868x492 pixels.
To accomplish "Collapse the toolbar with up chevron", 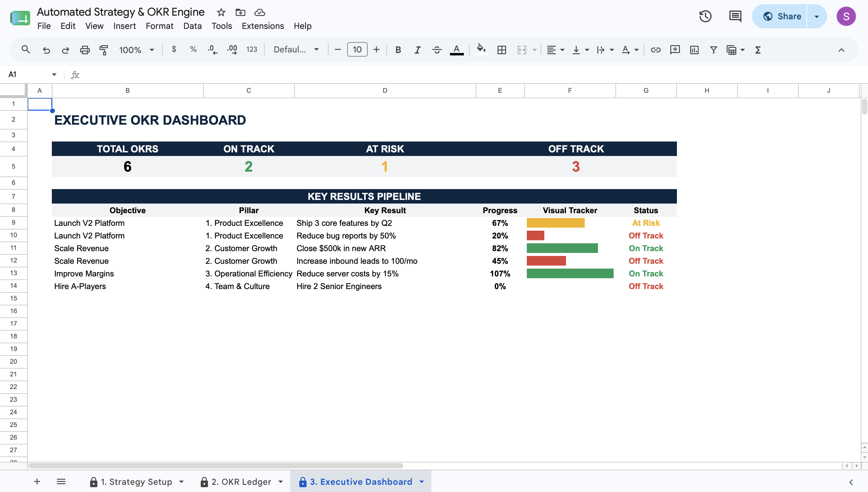I will [841, 50].
